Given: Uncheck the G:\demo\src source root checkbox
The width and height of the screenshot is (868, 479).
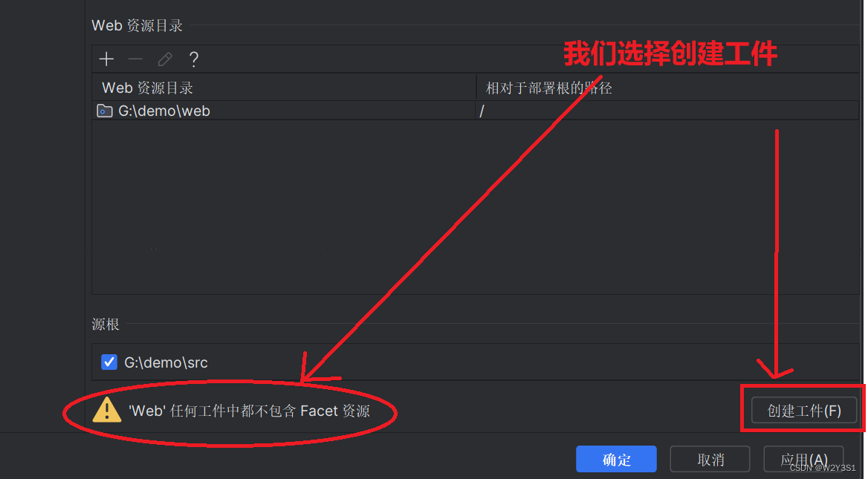Looking at the screenshot, I should (x=109, y=362).
